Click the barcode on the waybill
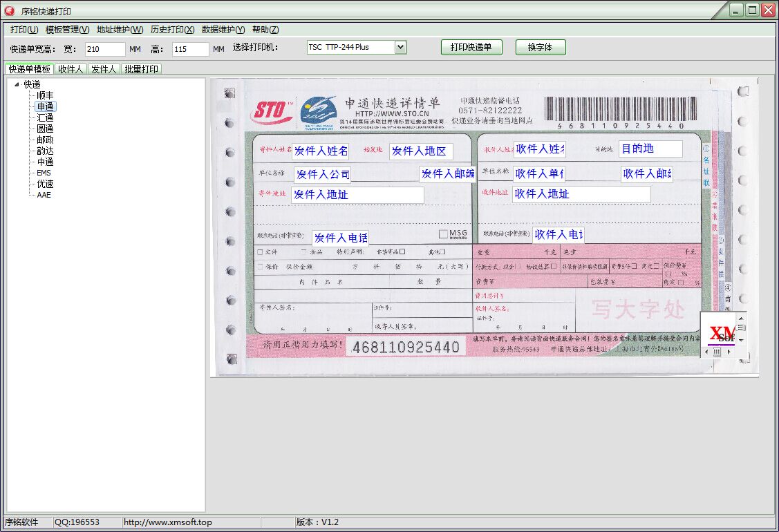Image resolution: width=779 pixels, height=532 pixels. click(620, 108)
